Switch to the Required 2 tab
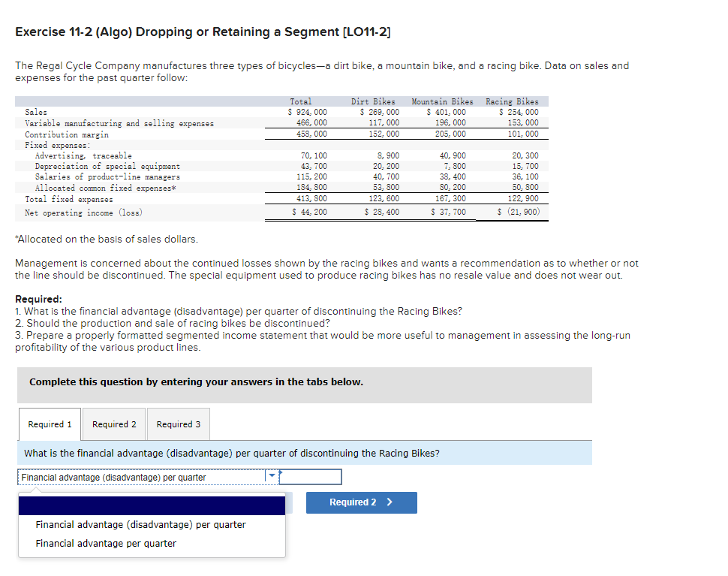728x576 pixels. (x=113, y=424)
